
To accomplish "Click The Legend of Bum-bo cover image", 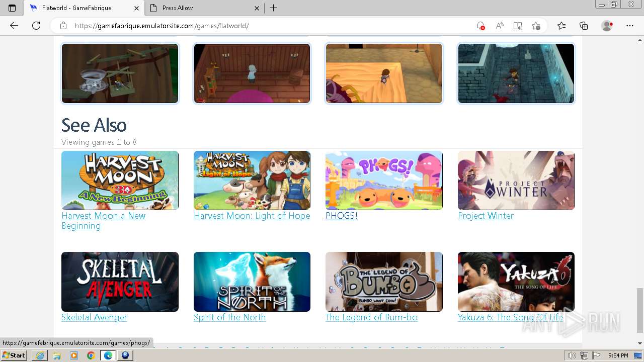I will pos(384,282).
